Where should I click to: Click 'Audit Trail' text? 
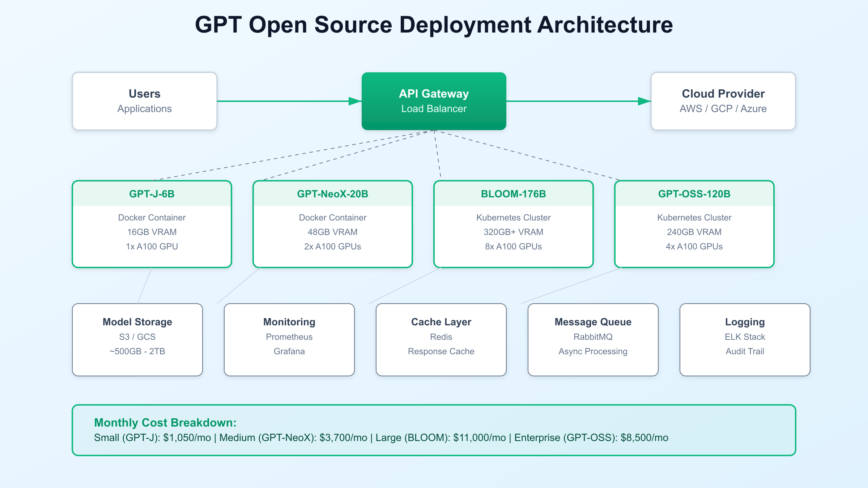tap(745, 351)
